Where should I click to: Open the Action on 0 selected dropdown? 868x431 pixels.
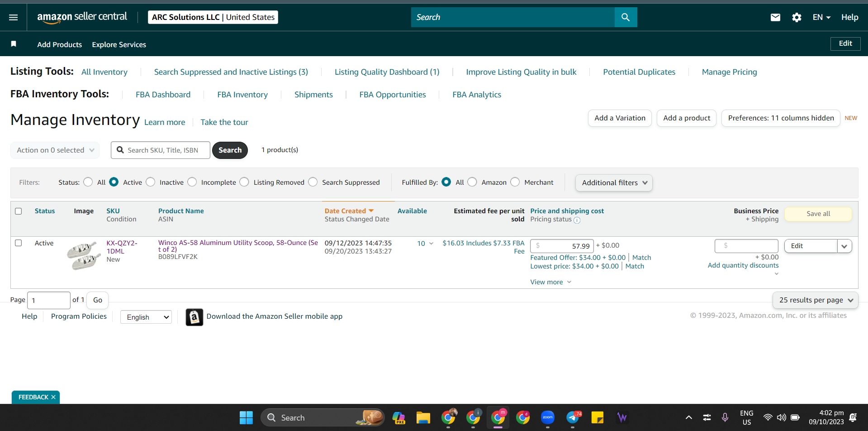[55, 150]
